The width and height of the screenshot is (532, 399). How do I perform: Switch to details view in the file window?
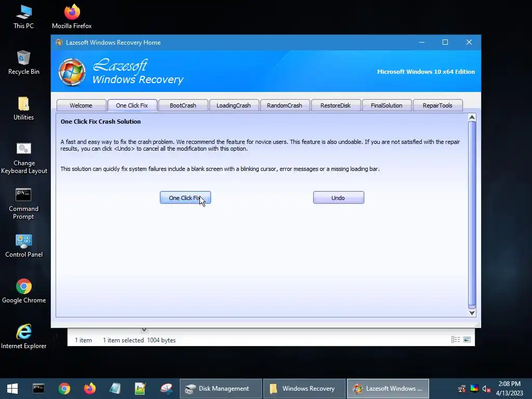(x=455, y=340)
